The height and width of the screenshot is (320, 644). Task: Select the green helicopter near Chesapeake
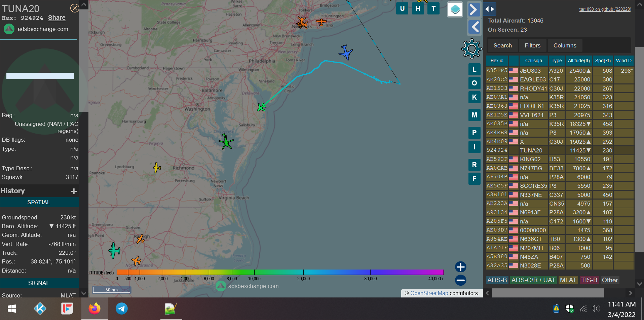226,142
